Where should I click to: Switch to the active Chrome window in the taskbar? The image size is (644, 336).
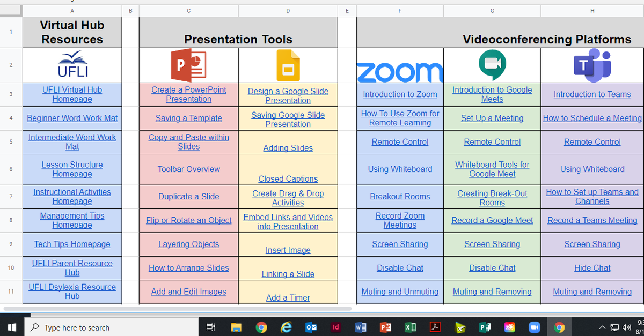coord(559,327)
